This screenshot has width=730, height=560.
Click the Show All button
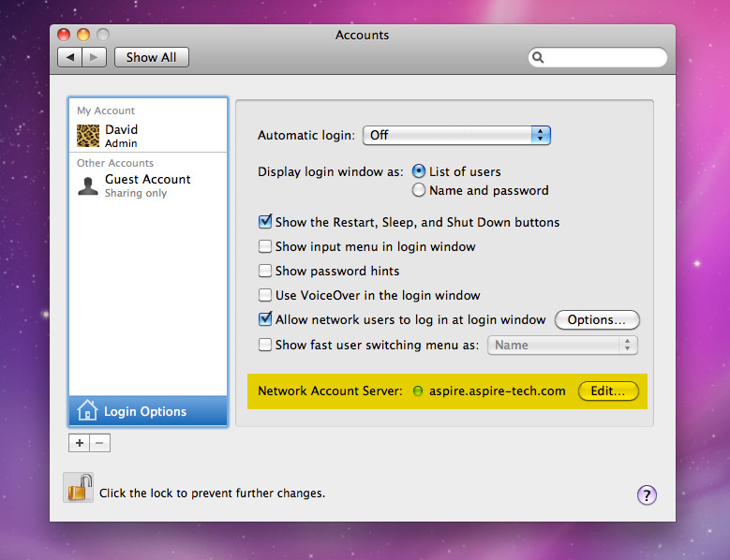point(151,57)
